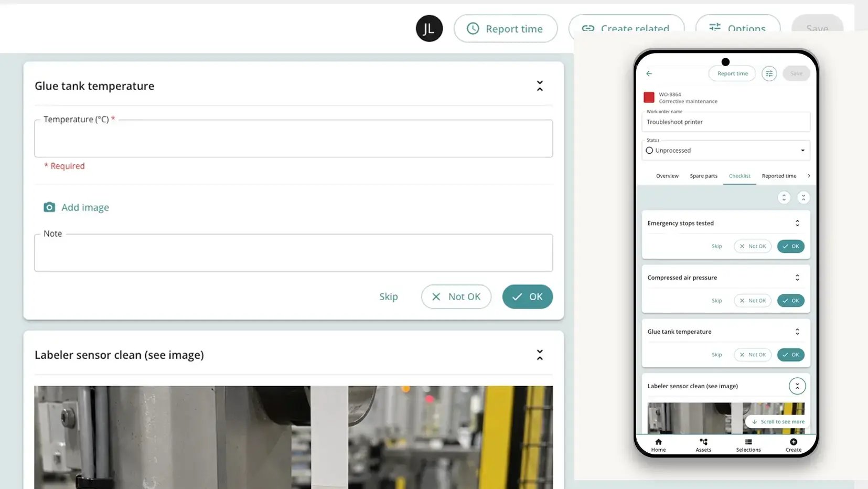868x489 pixels.
Task: Click the Report time button in desktop header
Action: (x=505, y=28)
